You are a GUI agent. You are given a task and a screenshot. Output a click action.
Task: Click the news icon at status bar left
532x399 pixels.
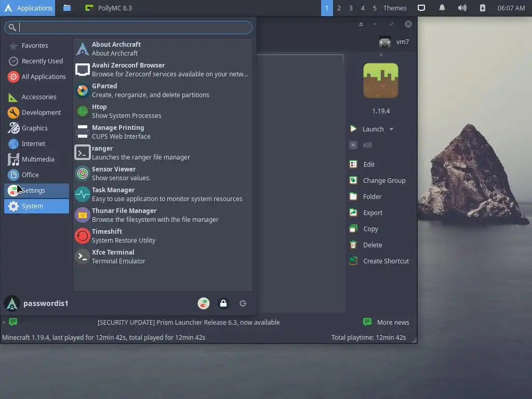[x=13, y=322]
